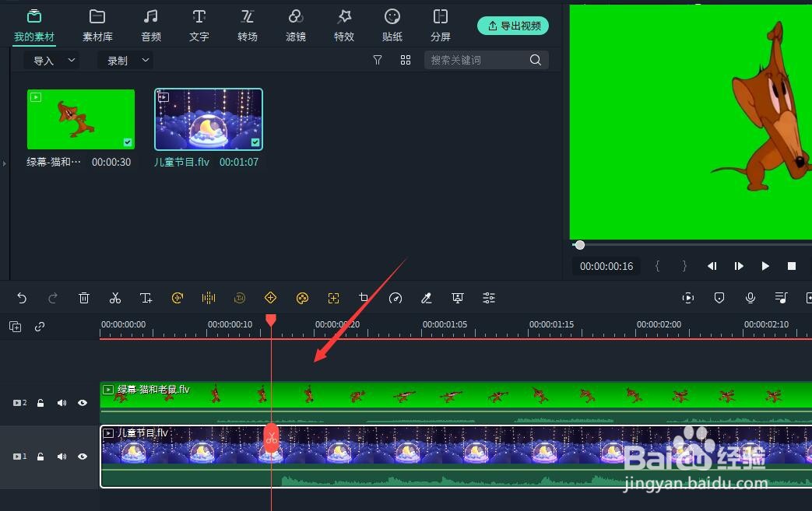The height and width of the screenshot is (511, 812).
Task: Hide video track 2 with eye
Action: pyautogui.click(x=83, y=403)
